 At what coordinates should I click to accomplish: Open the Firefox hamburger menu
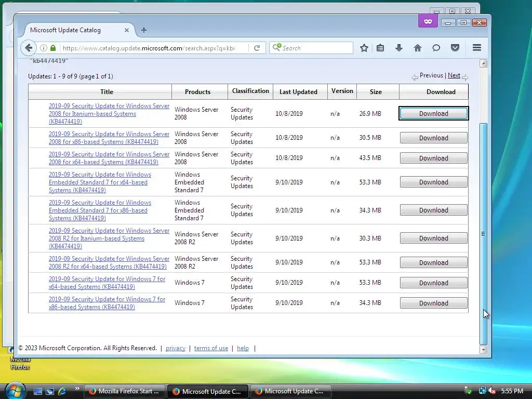click(x=477, y=48)
